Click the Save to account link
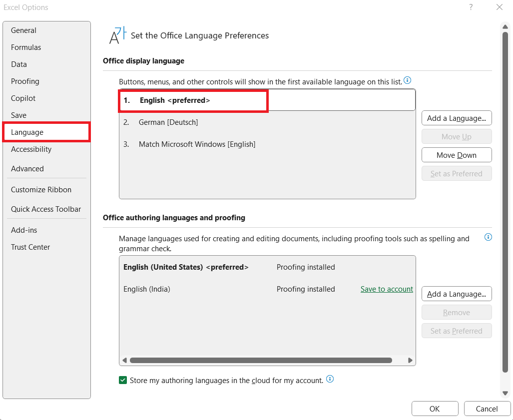The width and height of the screenshot is (513, 420). (387, 289)
